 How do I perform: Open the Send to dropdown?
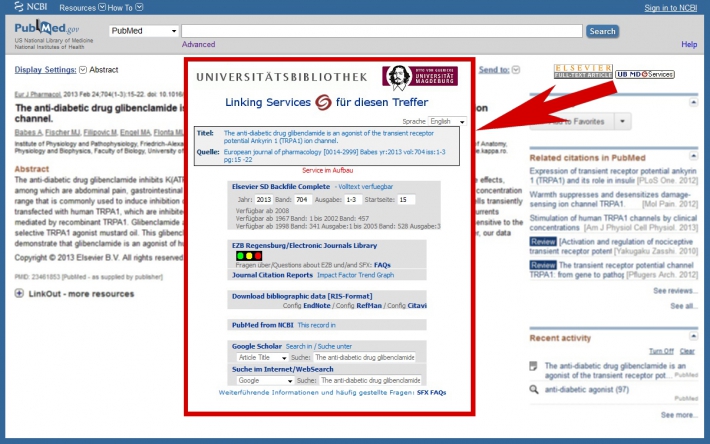pyautogui.click(x=499, y=70)
